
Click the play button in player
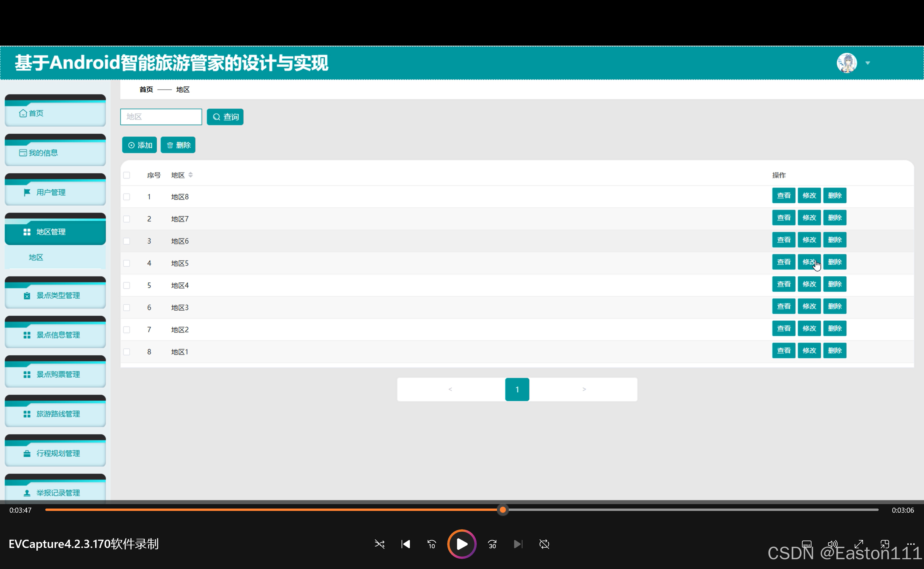pos(461,544)
